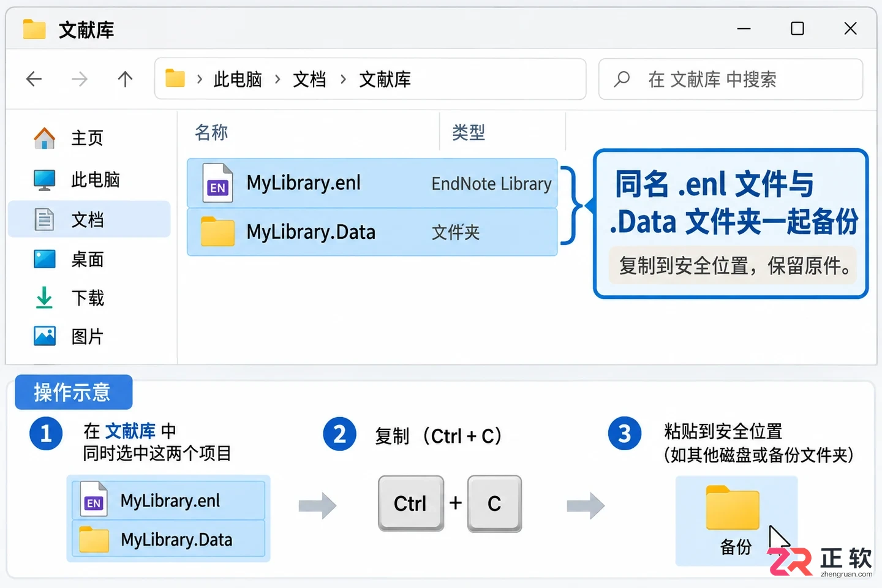
Task: Click the EndNote Library type cell
Action: click(x=491, y=184)
